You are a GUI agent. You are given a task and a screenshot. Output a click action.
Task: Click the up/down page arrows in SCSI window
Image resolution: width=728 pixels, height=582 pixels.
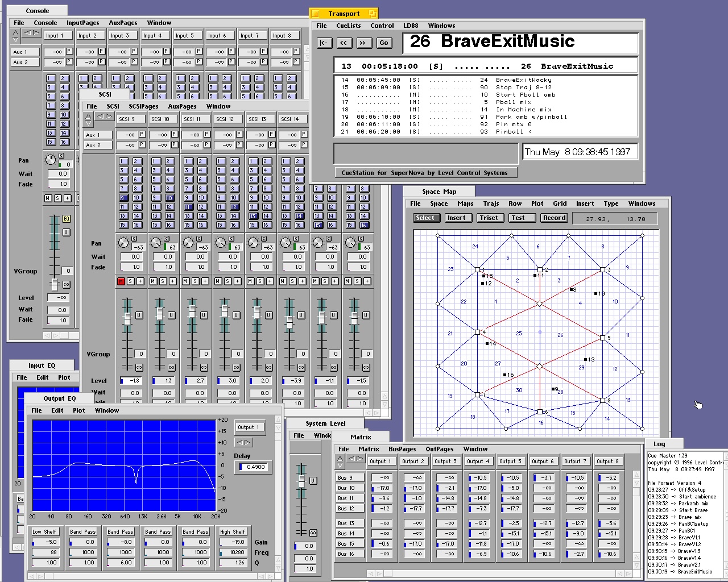88,119
